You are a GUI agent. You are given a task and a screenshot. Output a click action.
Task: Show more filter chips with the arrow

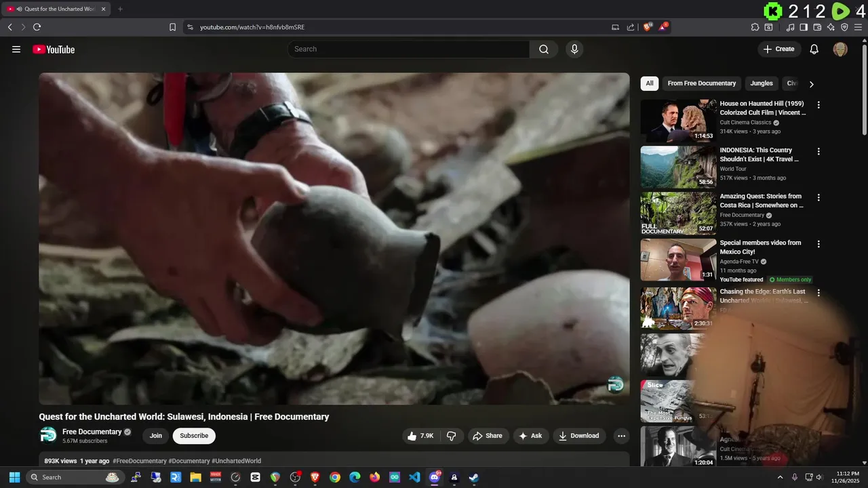[x=811, y=84]
